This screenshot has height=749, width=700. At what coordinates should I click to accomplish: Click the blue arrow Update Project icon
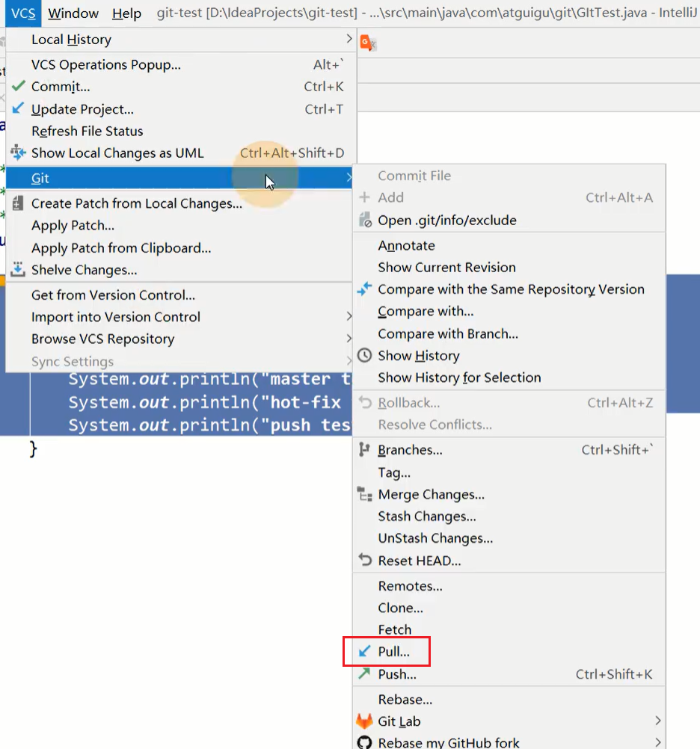coord(18,108)
